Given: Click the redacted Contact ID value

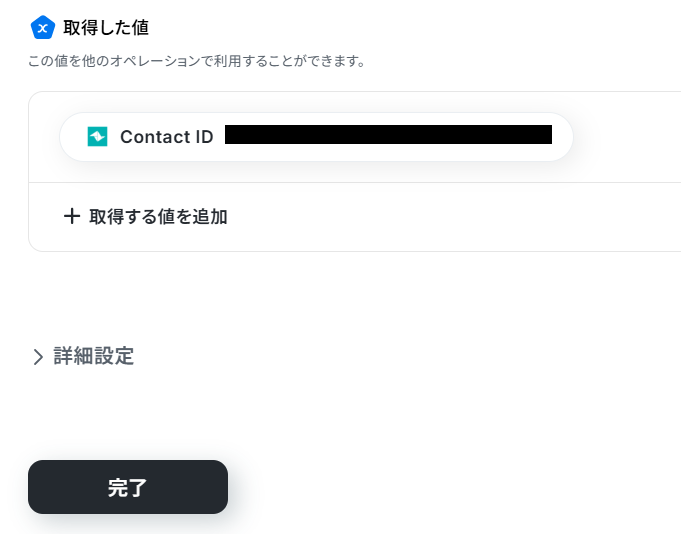Looking at the screenshot, I should coord(388,134).
